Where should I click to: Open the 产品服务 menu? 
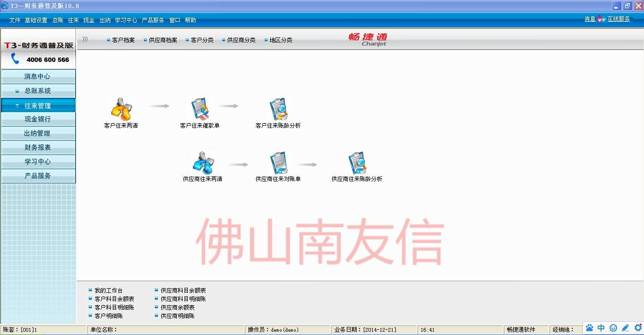click(x=153, y=20)
